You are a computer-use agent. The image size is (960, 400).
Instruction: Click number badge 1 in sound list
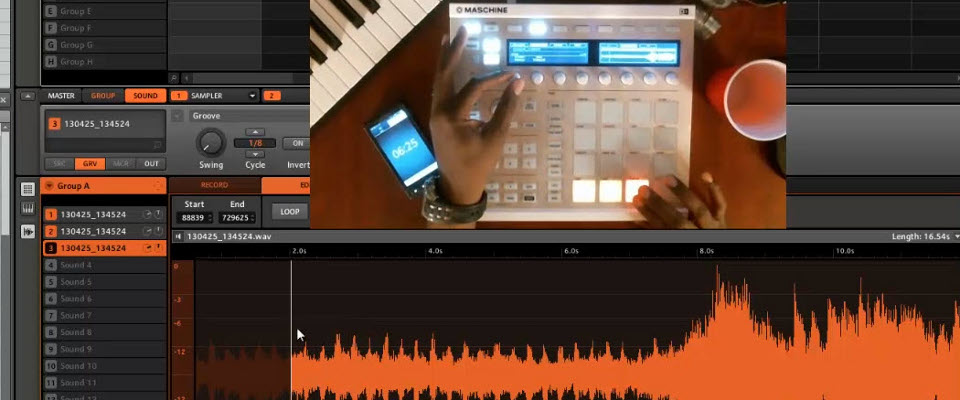pyautogui.click(x=51, y=214)
